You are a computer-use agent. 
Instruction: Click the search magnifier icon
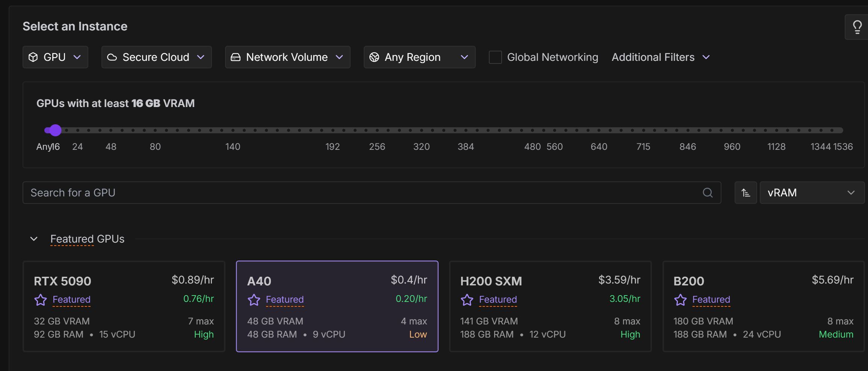point(708,193)
